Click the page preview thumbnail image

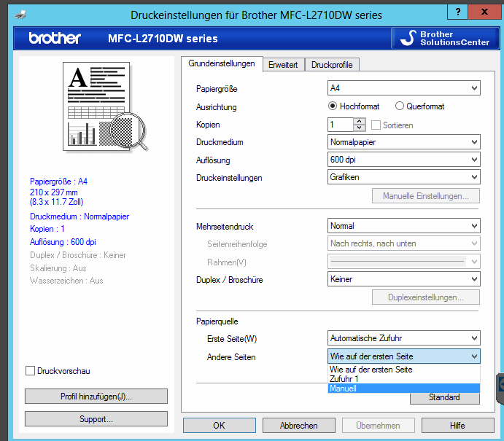pyautogui.click(x=105, y=106)
